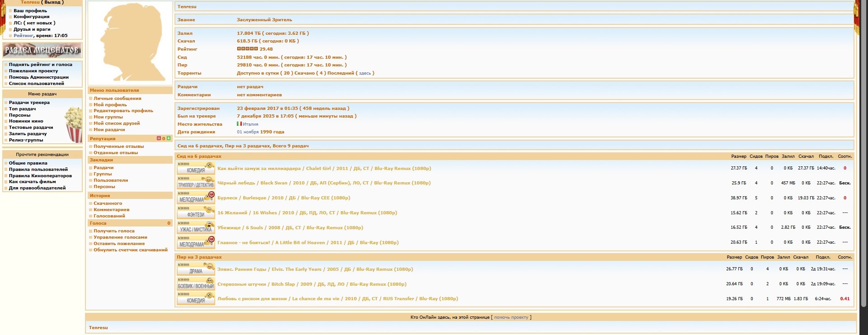Open Отданные отзывы
Image resolution: width=868 pixels, height=335 pixels.
pos(116,153)
